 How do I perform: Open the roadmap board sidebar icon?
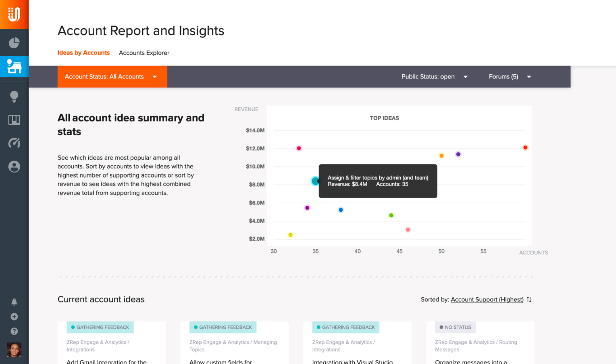click(14, 120)
